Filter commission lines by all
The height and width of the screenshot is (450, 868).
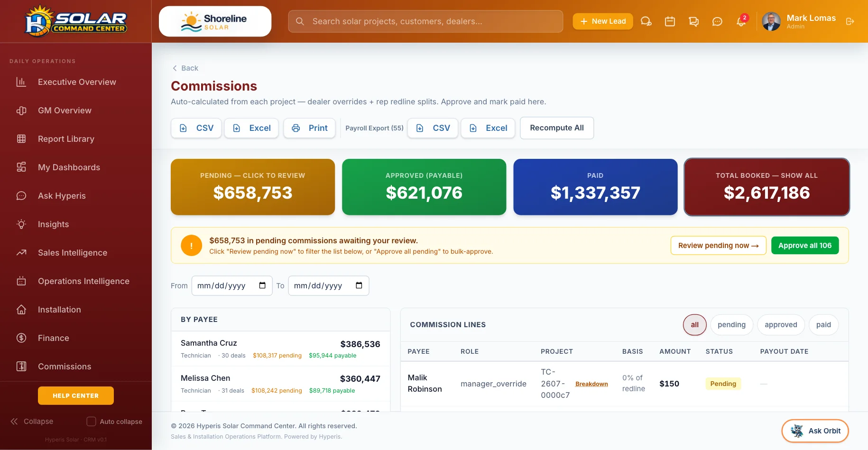coord(695,325)
